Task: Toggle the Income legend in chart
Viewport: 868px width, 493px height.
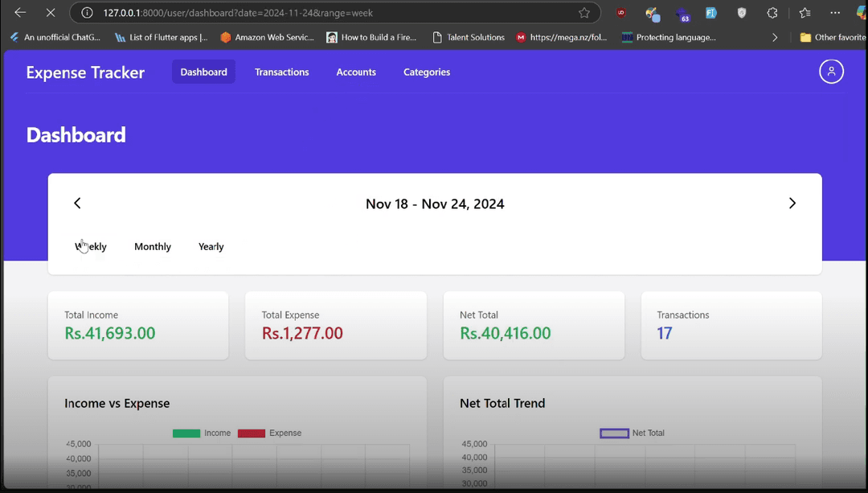Action: pyautogui.click(x=202, y=433)
